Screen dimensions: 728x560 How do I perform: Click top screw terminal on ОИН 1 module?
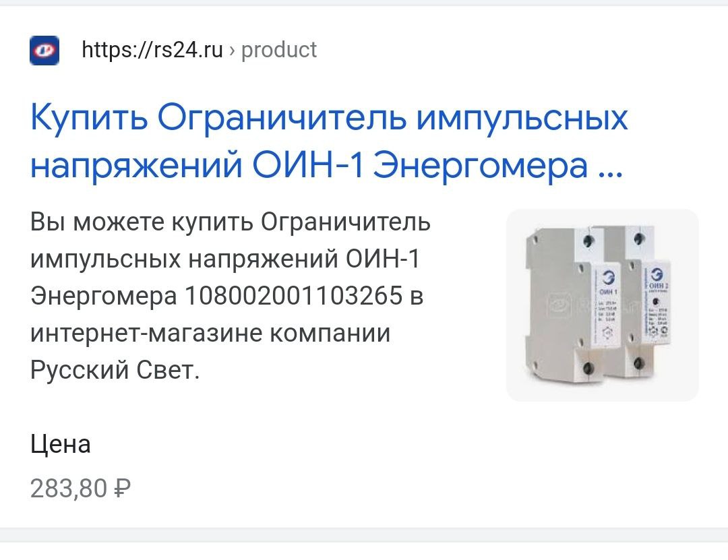[588, 241]
